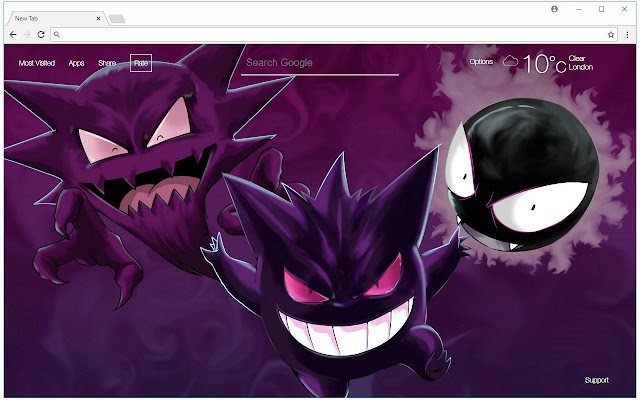Open the Apps menu
The height and width of the screenshot is (400, 640).
pos(76,63)
